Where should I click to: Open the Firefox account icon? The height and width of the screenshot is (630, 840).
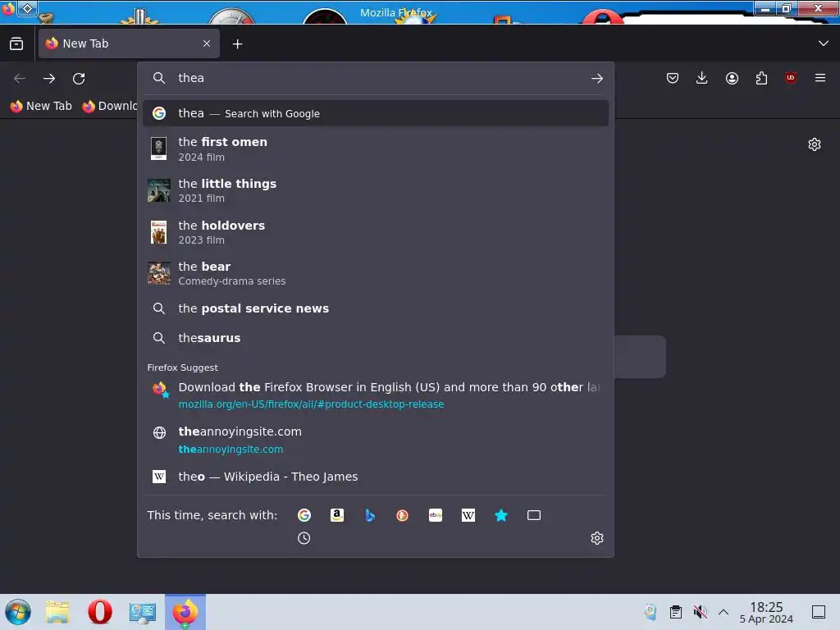click(x=732, y=78)
